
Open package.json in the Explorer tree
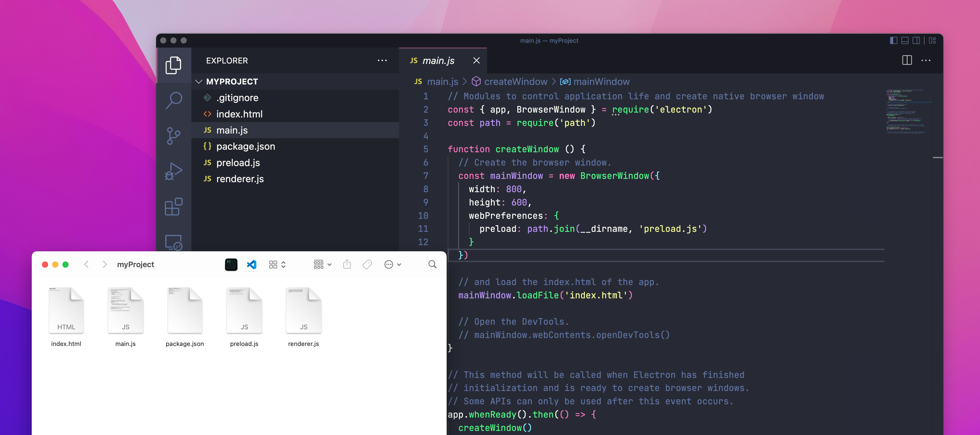(x=295, y=147)
